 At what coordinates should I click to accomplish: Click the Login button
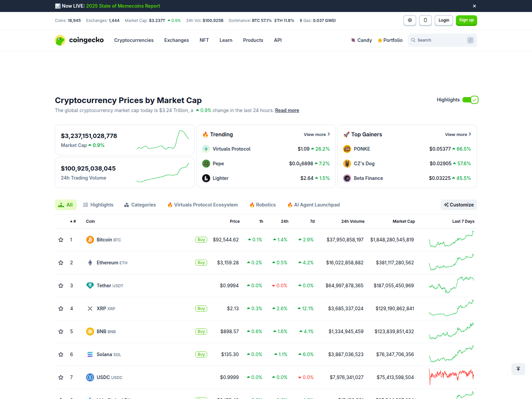[444, 20]
